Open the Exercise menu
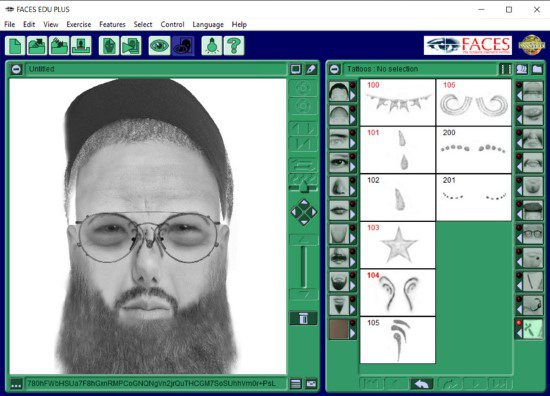The width and height of the screenshot is (550, 396). pos(79,25)
